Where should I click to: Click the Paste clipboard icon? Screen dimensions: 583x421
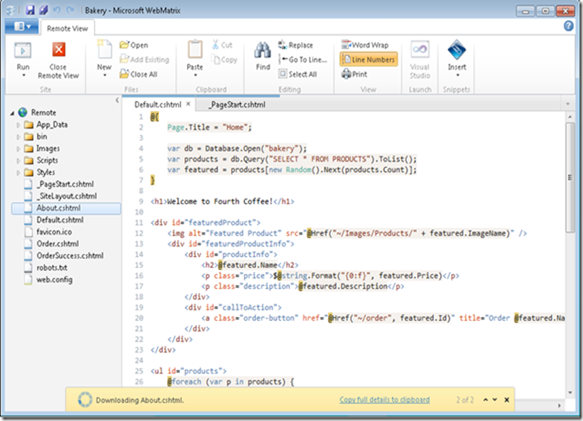[195, 49]
